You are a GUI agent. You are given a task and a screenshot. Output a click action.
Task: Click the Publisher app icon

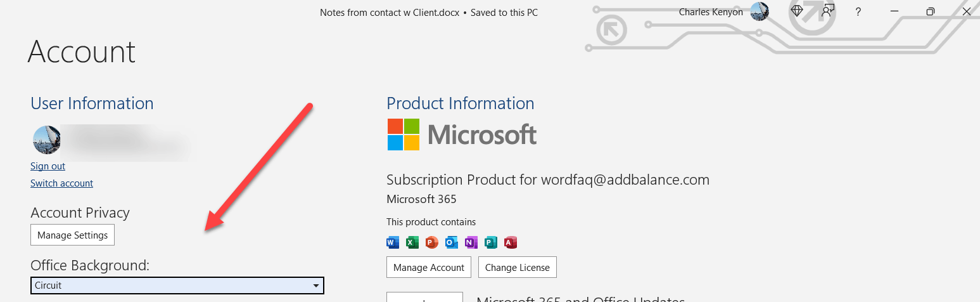491,242
